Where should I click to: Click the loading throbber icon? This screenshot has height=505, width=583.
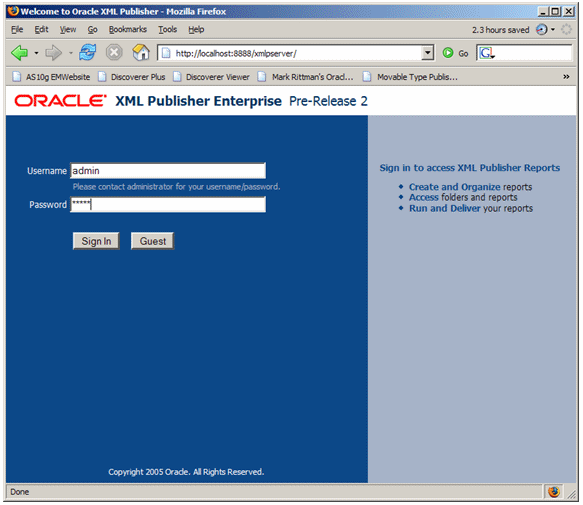click(566, 29)
